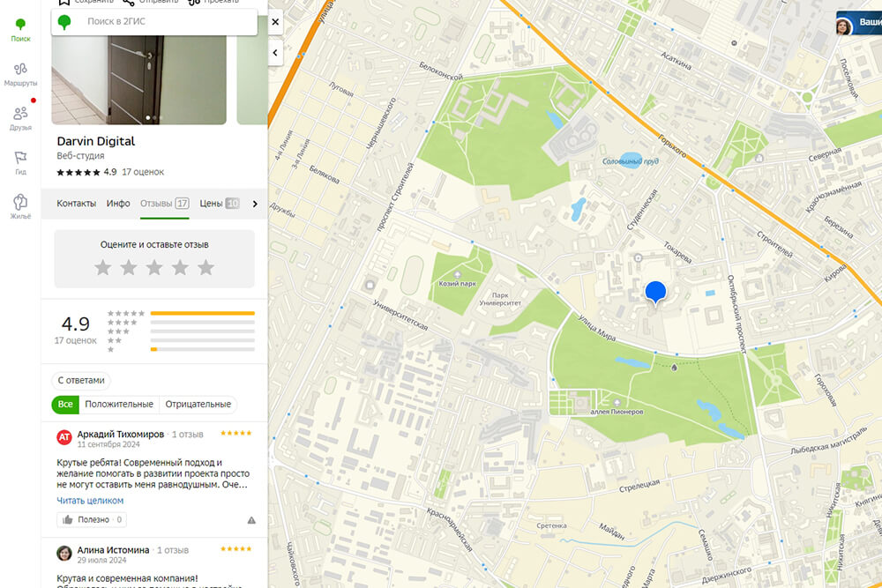Show more tabs with right chevron
Viewport: 882px width, 588px height.
coord(255,204)
